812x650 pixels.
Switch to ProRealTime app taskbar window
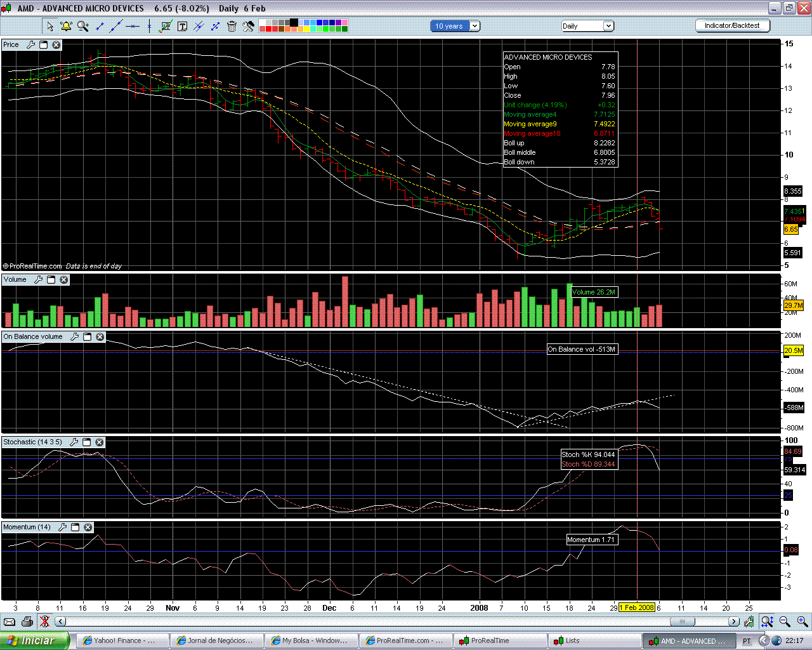click(499, 640)
